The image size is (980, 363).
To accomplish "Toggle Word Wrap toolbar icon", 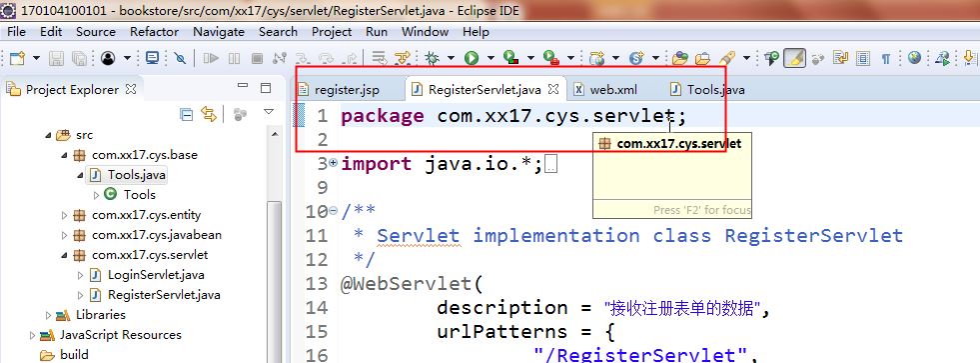I will [x=840, y=58].
